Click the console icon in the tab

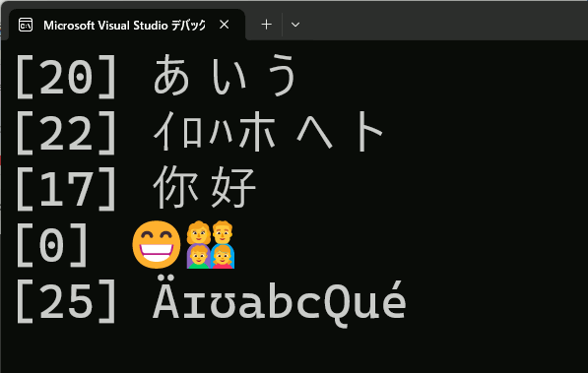point(26,26)
